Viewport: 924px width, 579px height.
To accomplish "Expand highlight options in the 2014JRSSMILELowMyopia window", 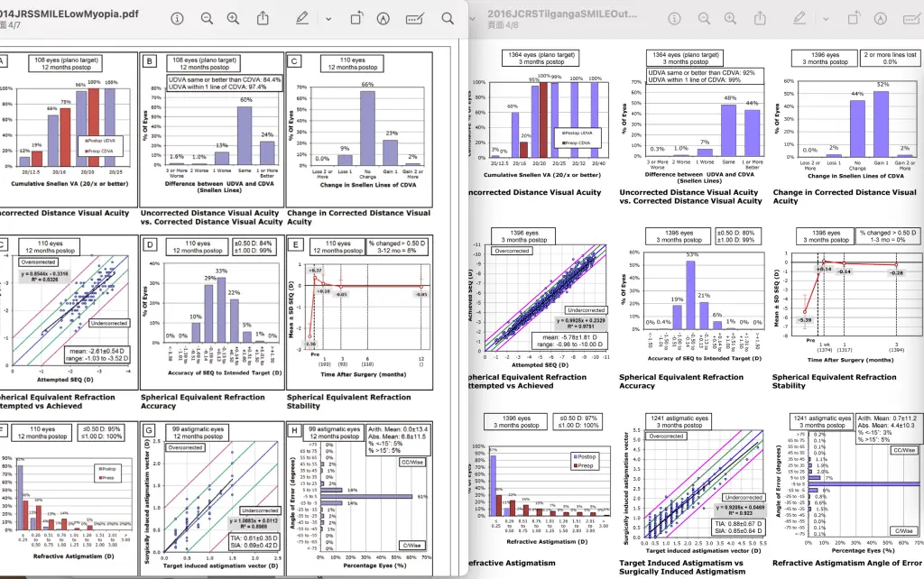I will [x=328, y=19].
